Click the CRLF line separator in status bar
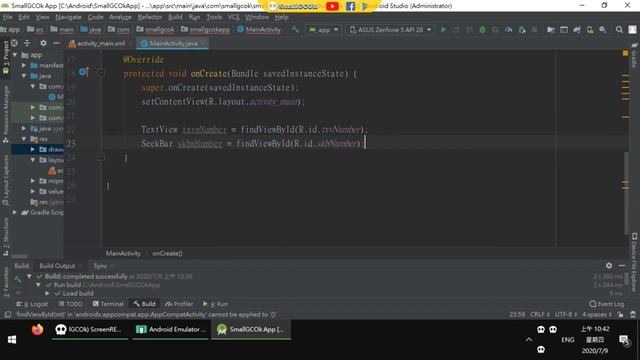This screenshot has height=360, width=640. click(x=540, y=315)
